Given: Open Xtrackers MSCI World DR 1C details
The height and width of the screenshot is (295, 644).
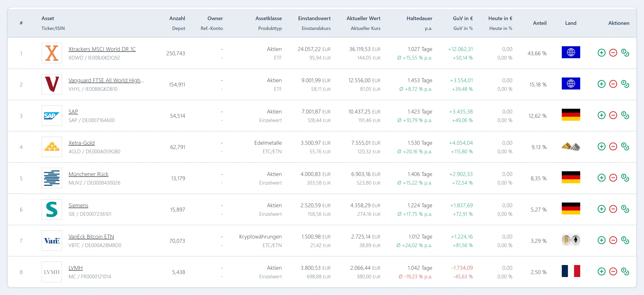Looking at the screenshot, I should [x=102, y=49].
